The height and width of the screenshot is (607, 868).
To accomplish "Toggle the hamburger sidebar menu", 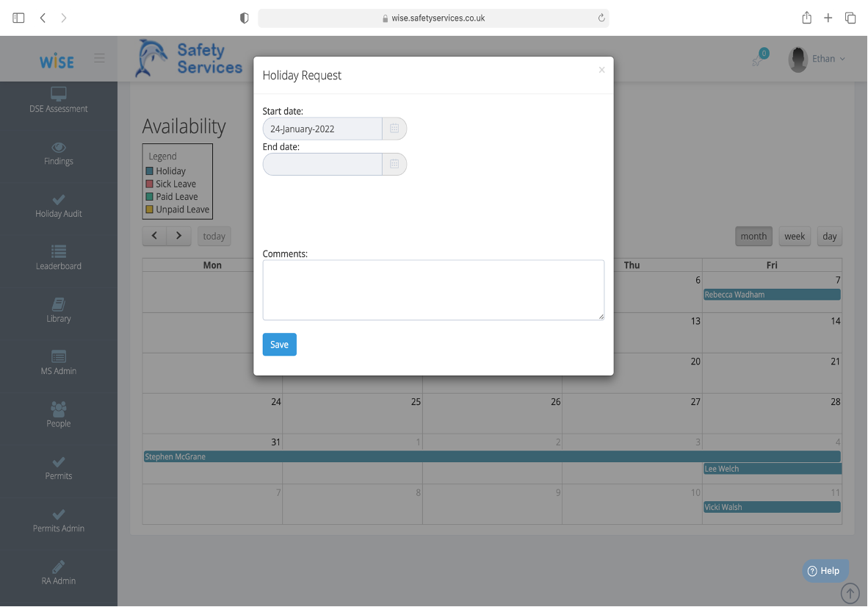I will tap(100, 58).
